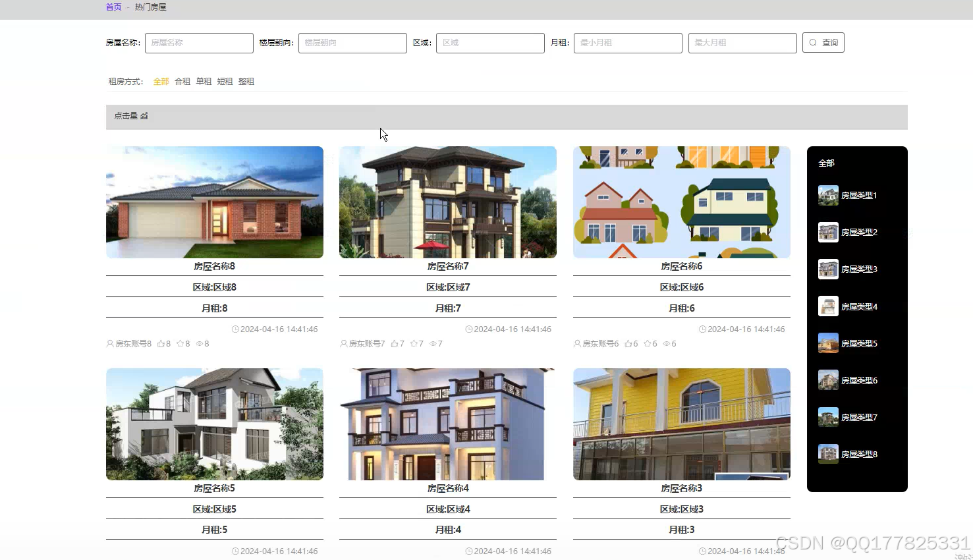Open the 房屋名称3 house photo
The image size is (973, 560).
pyautogui.click(x=682, y=424)
